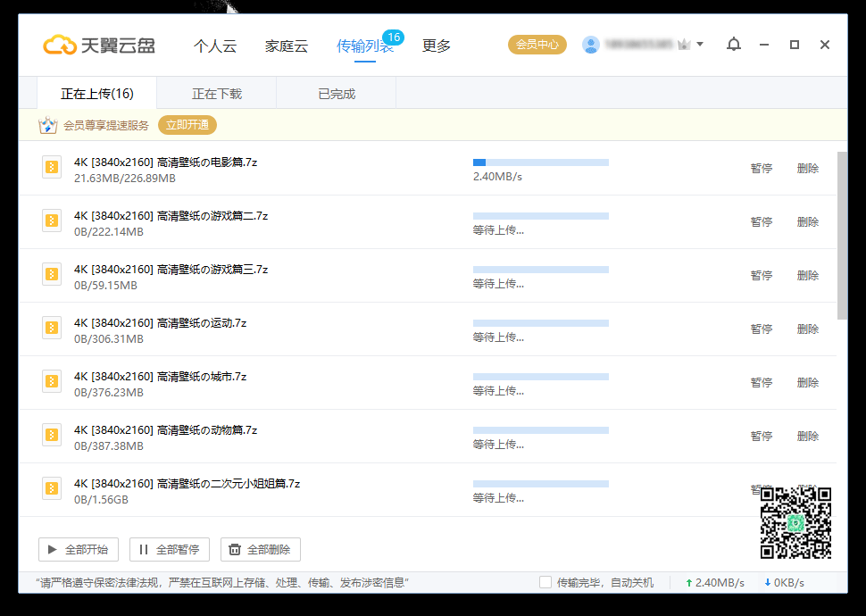Image resolution: width=866 pixels, height=616 pixels.
Task: Click the user avatar icon
Action: pyautogui.click(x=591, y=45)
